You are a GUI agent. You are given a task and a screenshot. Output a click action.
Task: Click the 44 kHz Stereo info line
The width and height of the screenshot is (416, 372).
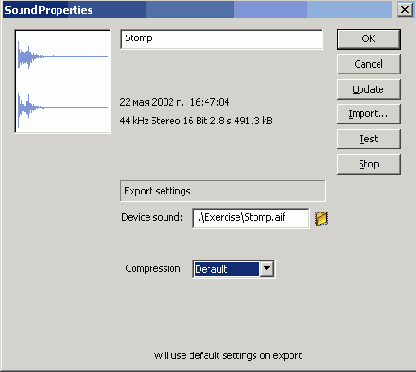196,120
